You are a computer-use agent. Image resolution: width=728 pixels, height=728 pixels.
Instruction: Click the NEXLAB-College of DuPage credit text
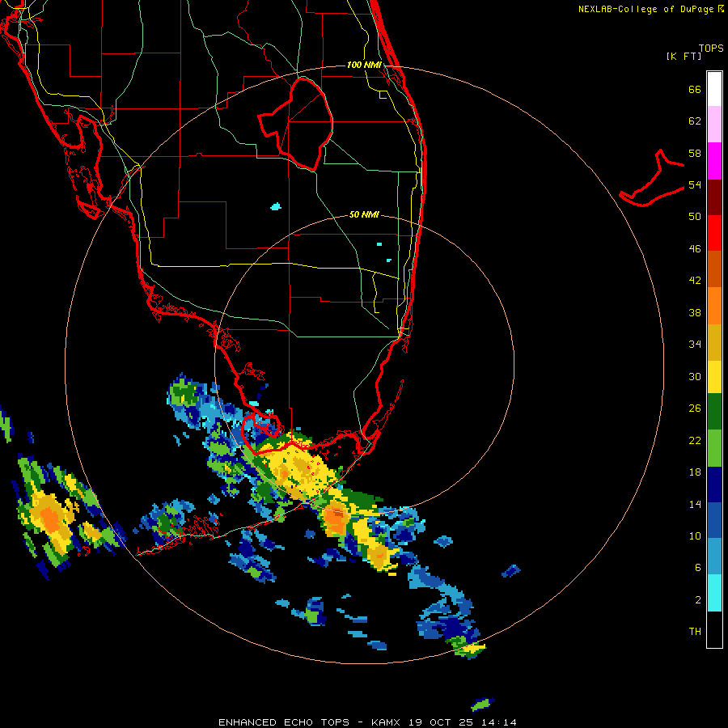tap(645, 9)
